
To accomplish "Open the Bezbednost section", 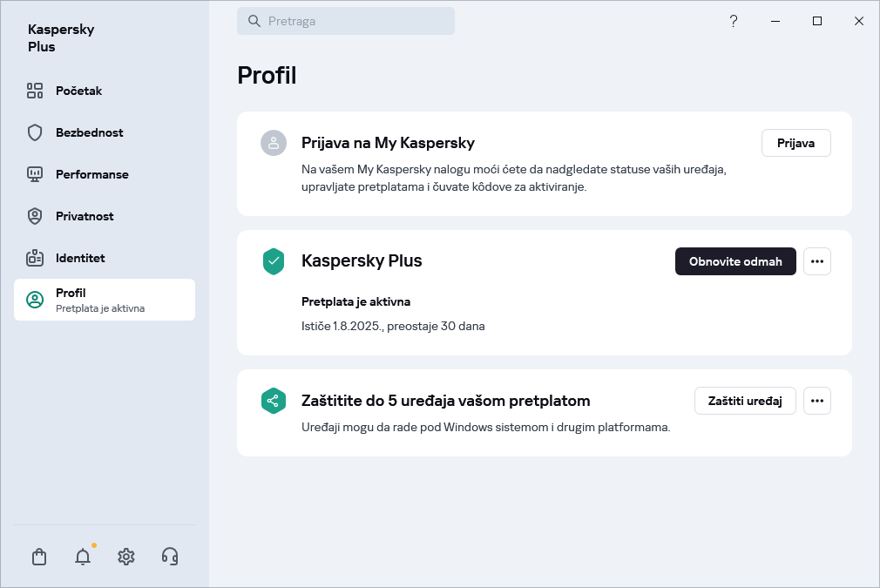I will [89, 132].
